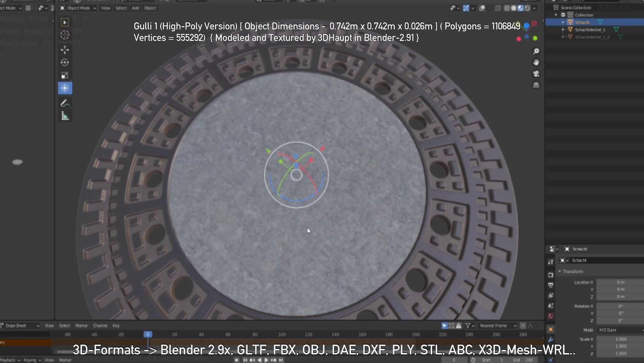Image resolution: width=644 pixels, height=363 pixels.
Task: Select the Select Box tool
Action: 65,22
